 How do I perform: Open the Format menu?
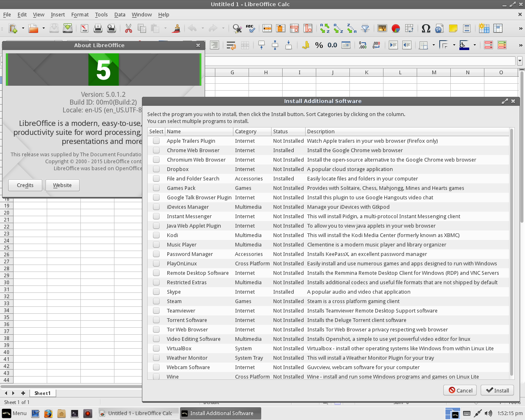pos(80,14)
